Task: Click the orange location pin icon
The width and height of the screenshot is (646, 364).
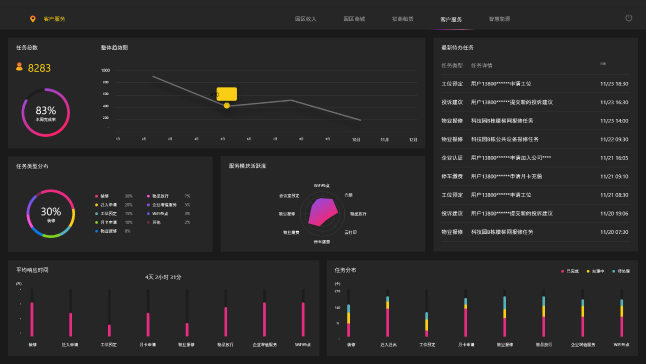Action: (33, 19)
